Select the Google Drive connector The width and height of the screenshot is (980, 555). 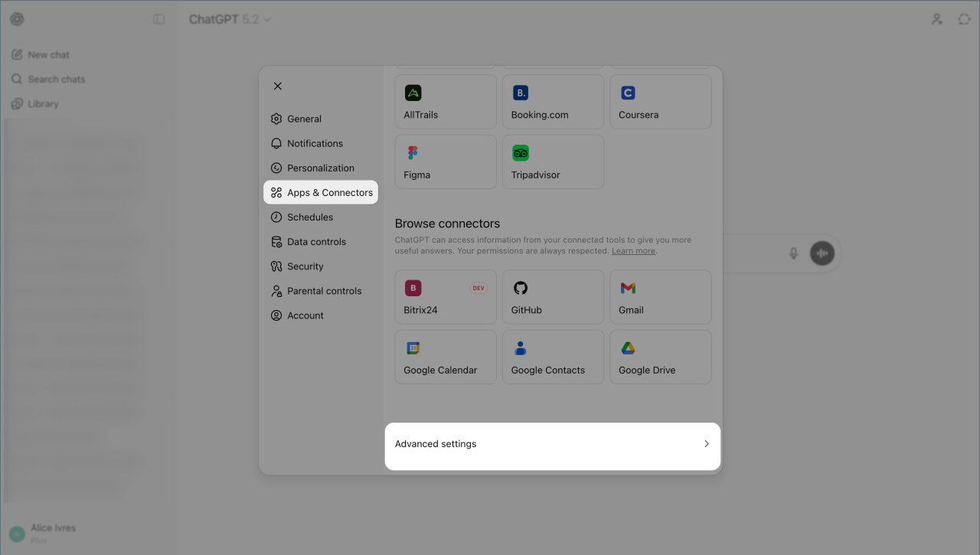click(660, 357)
